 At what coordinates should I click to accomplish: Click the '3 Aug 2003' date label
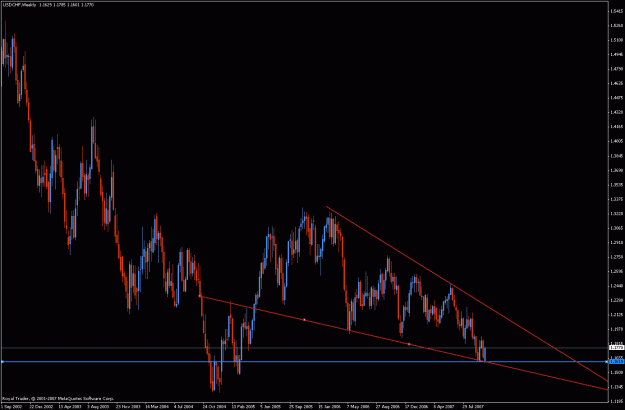(x=98, y=407)
